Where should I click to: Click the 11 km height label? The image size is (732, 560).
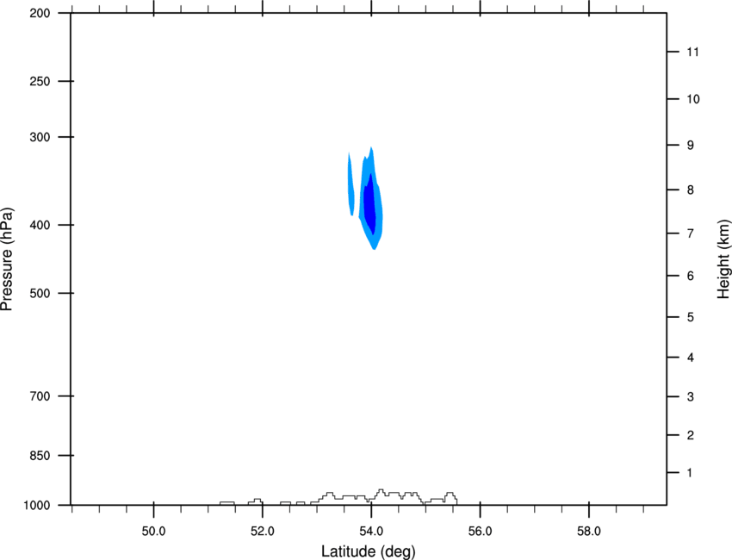tap(692, 52)
